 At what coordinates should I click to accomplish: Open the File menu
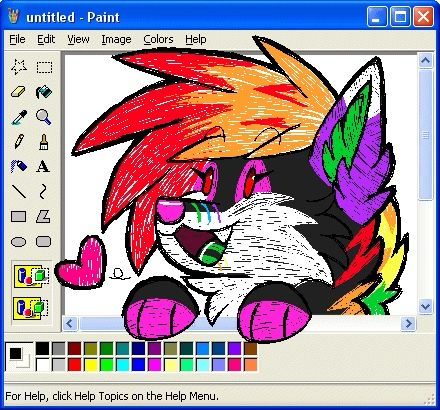[17, 39]
